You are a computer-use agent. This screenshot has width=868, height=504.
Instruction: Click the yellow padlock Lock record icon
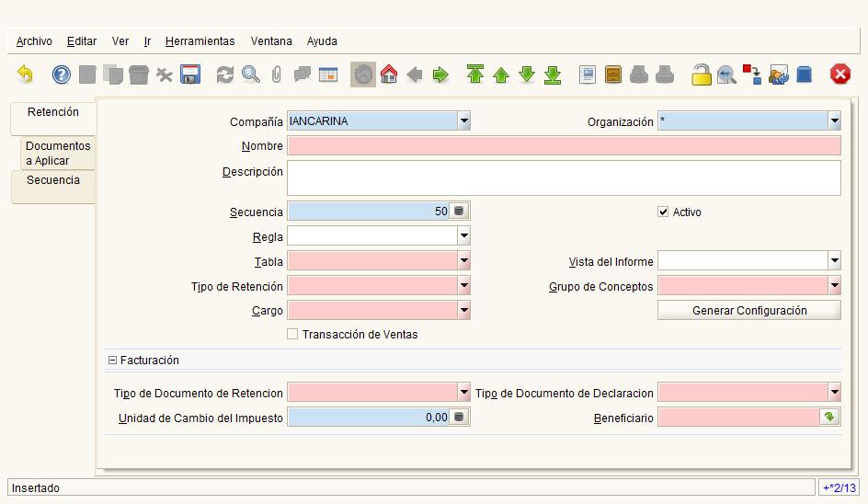coord(701,74)
